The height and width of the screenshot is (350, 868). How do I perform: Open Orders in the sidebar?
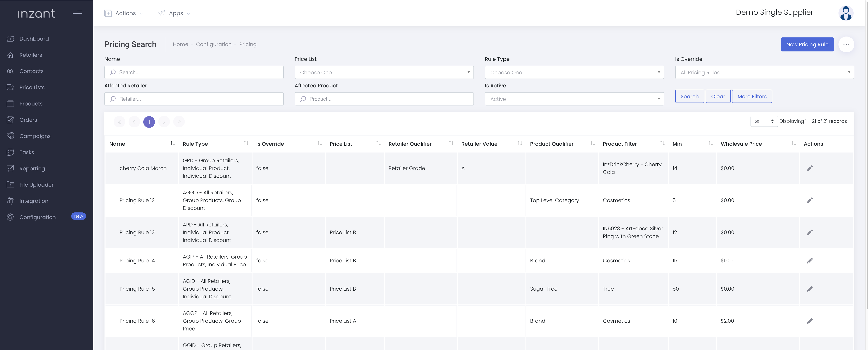tap(28, 119)
